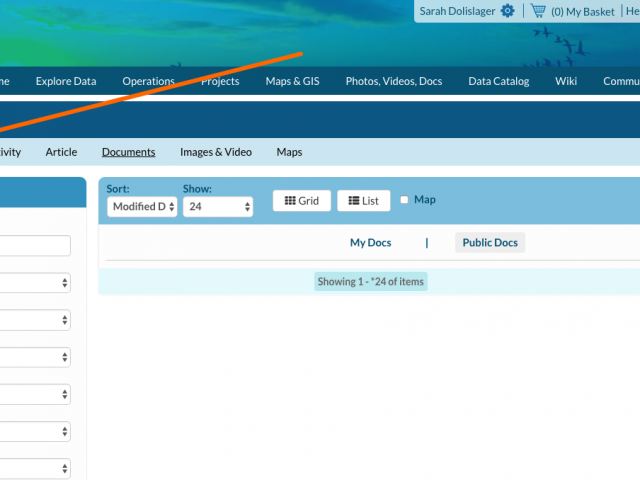Click the Sort: label
640x480 pixels.
pyautogui.click(x=118, y=189)
